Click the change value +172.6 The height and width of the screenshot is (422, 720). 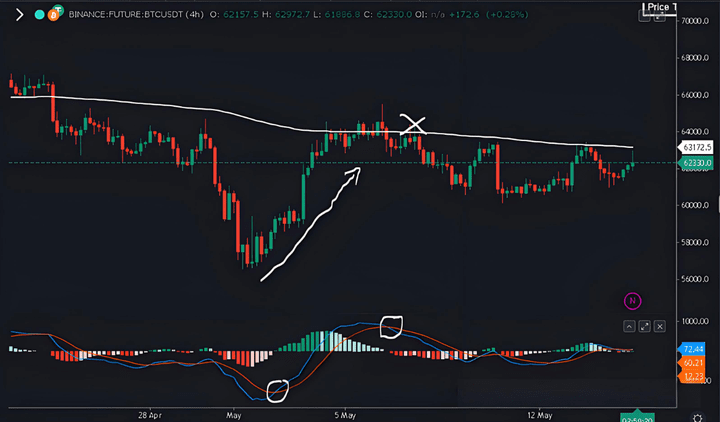464,15
